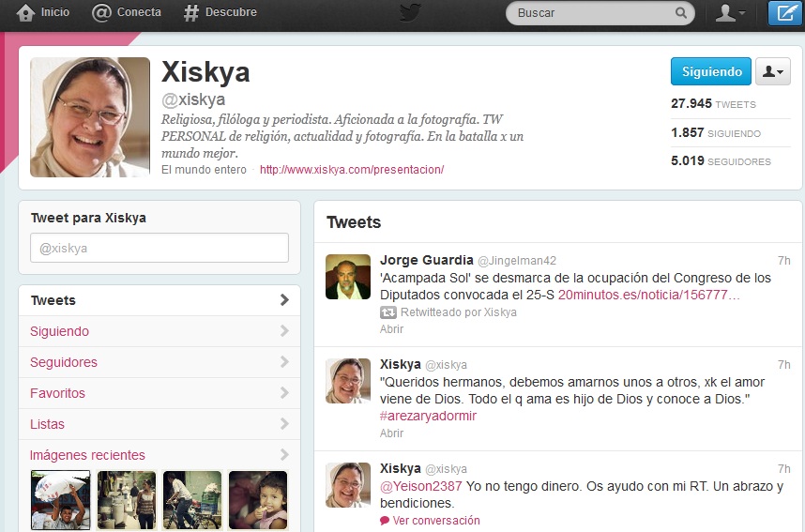This screenshot has height=532, width=805.
Task: Click the Twitter bird logo
Action: click(410, 13)
